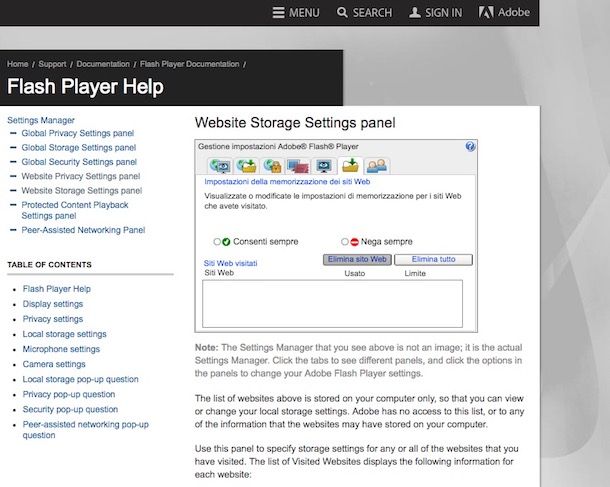Click the Adobe logo in header
The width and height of the screenshot is (610, 487).
click(504, 12)
